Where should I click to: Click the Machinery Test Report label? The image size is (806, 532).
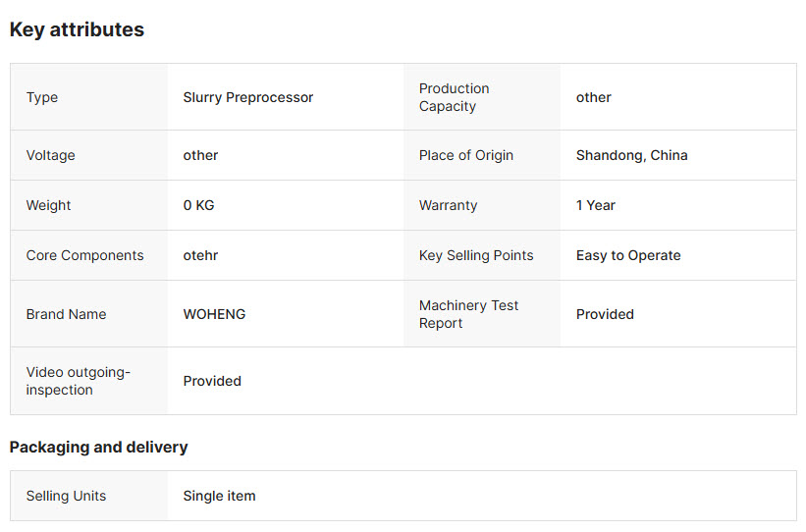[468, 314]
